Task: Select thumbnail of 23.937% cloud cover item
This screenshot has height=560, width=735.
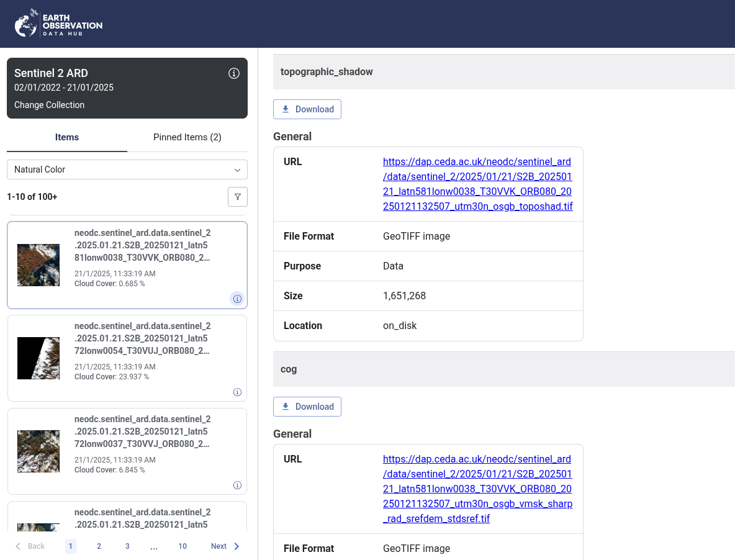Action: [x=38, y=358]
